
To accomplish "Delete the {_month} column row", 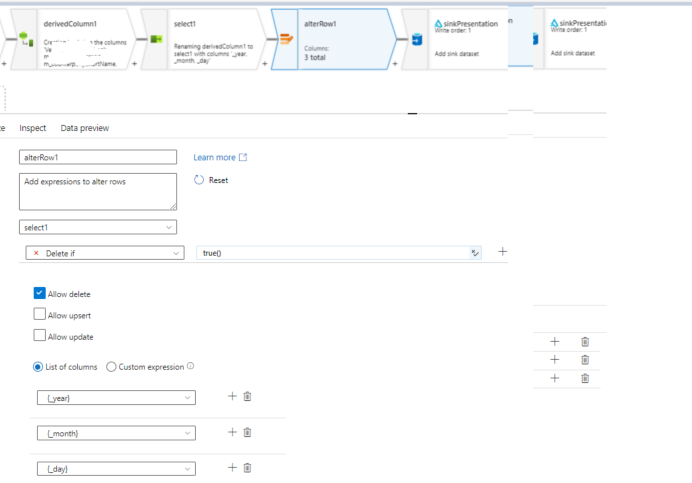I will 247,432.
